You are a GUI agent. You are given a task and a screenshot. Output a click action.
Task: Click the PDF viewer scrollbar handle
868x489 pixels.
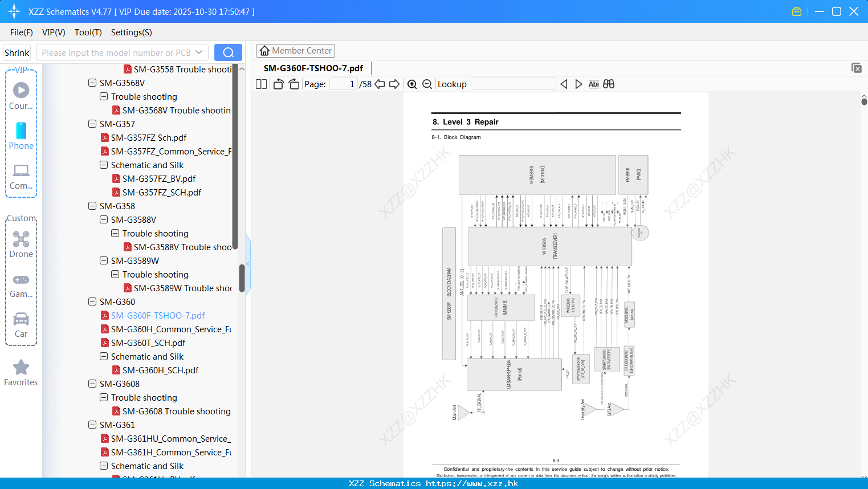pos(864,101)
